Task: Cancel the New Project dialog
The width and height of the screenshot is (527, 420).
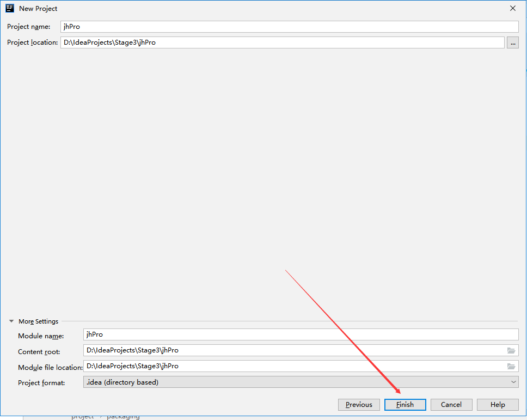Action: click(x=451, y=405)
